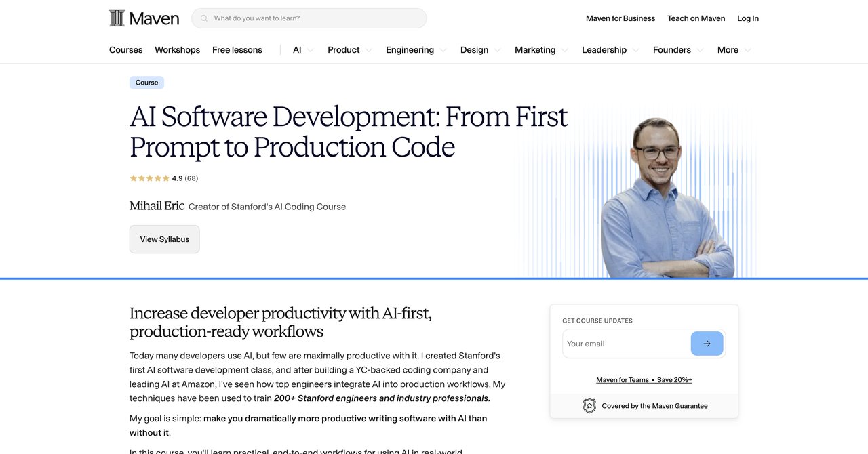Screen dimensions: 868x454
Task: Submit email with the arrow button
Action: click(x=707, y=344)
